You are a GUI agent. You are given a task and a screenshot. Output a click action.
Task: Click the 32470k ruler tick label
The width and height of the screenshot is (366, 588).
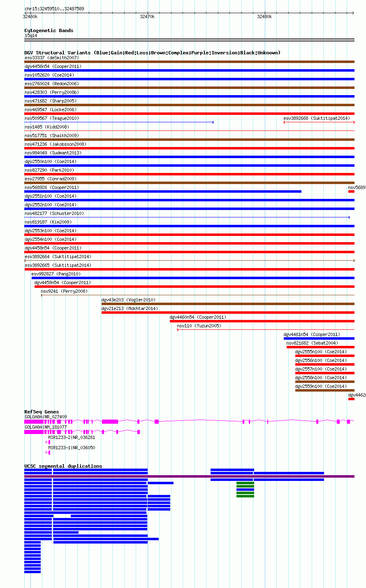147,16
